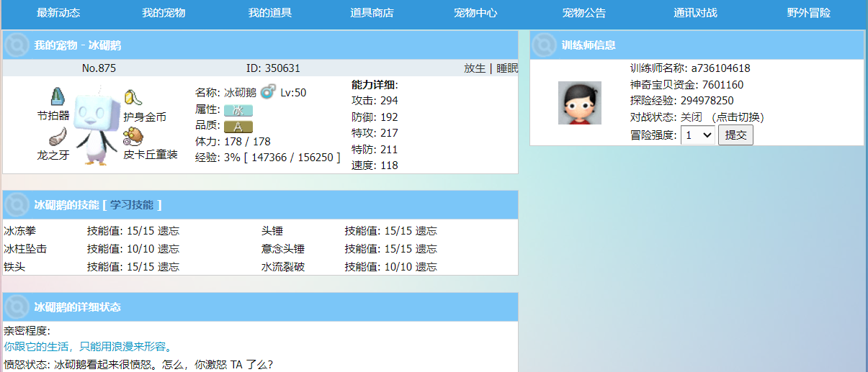Click the 睡眠 sleep link
This screenshot has height=372, width=868.
point(507,68)
